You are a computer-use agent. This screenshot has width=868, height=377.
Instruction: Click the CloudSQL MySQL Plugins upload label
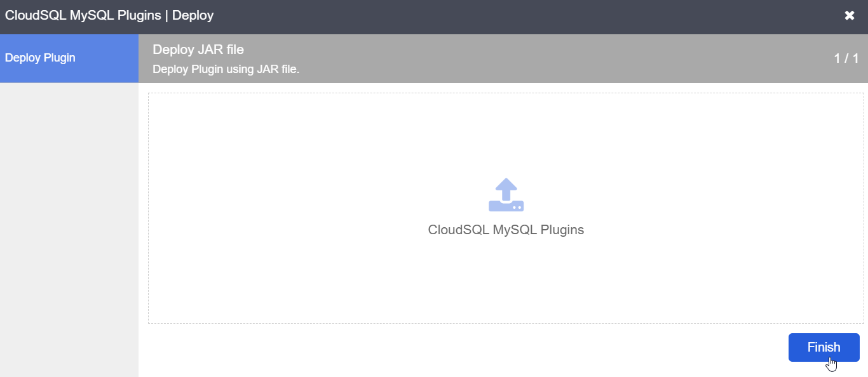(506, 230)
